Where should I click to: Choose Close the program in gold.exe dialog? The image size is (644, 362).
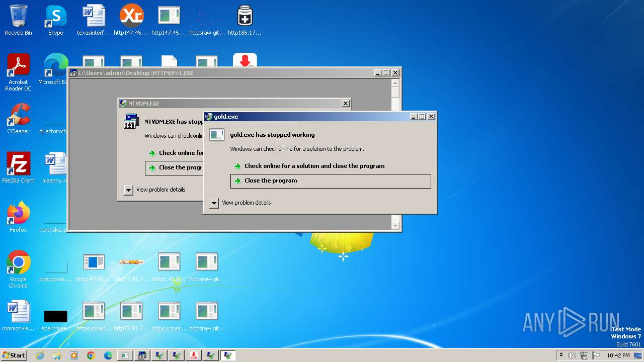point(331,181)
